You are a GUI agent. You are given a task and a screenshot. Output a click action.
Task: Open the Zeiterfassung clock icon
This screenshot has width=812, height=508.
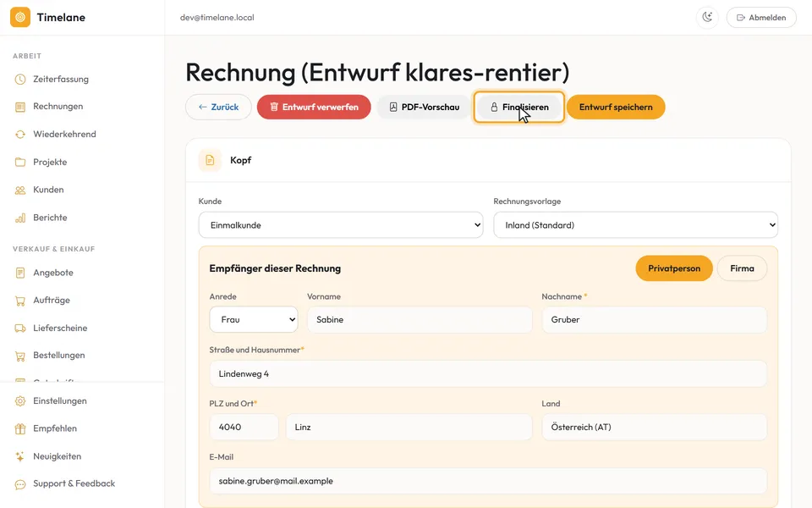[20, 80]
